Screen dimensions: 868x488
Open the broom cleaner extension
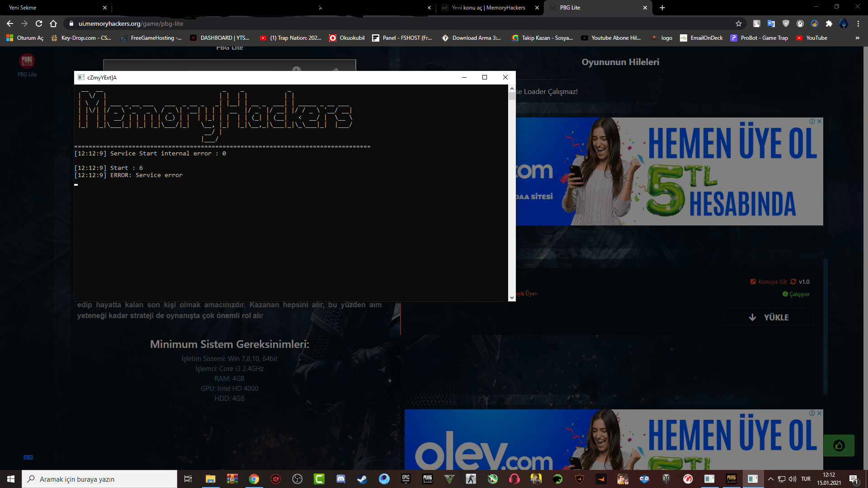(815, 23)
